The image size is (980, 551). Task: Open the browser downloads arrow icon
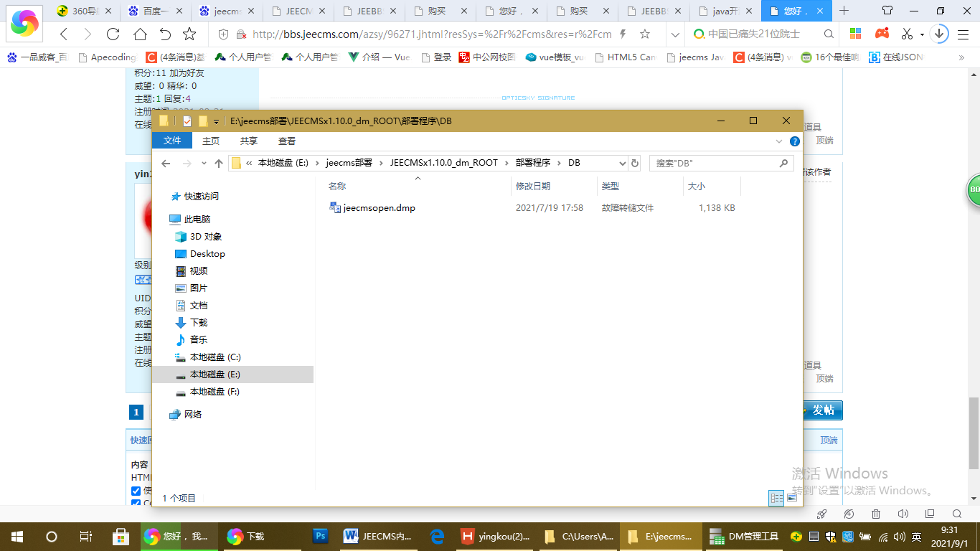coord(938,34)
